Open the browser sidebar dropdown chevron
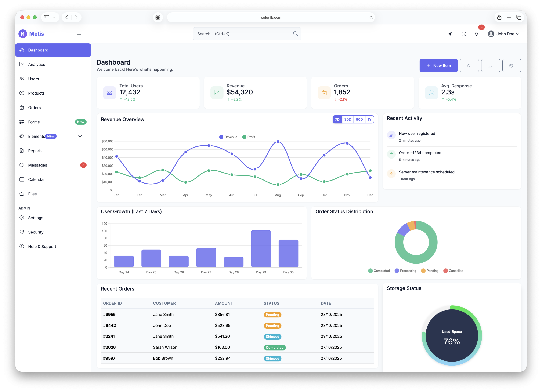 (54, 17)
